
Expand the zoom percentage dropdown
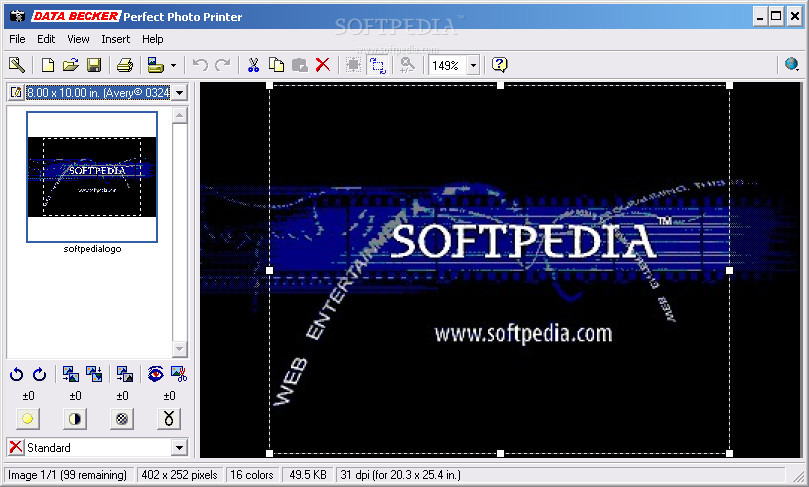[473, 66]
